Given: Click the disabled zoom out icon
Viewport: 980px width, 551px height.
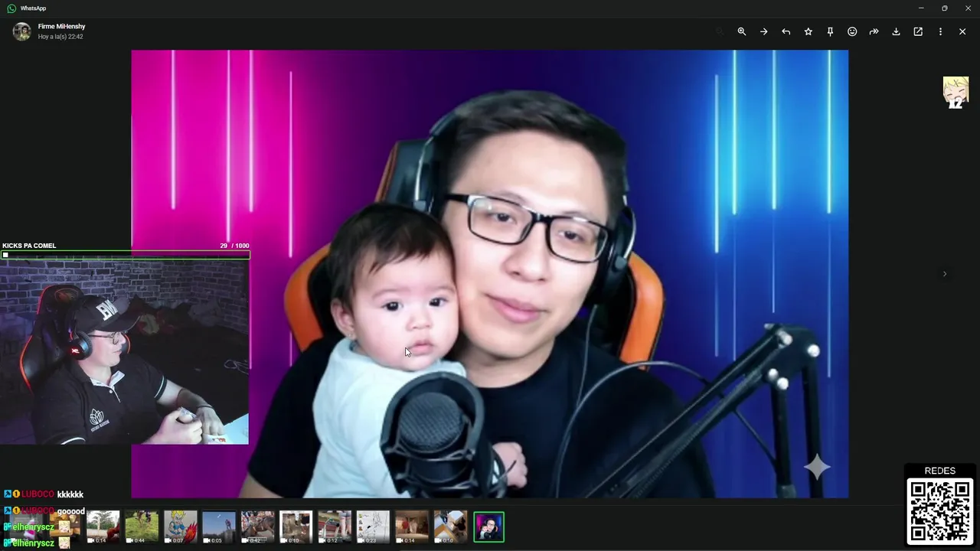Looking at the screenshot, I should 720,31.
